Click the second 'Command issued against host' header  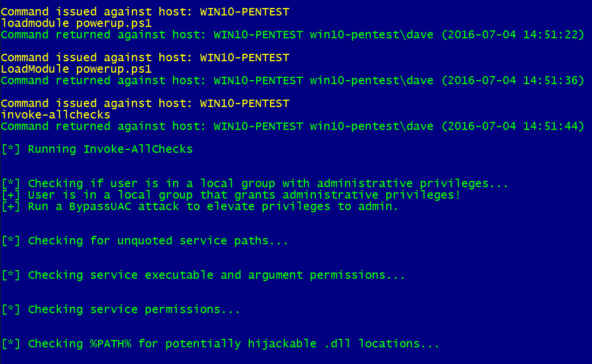pyautogui.click(x=145, y=58)
